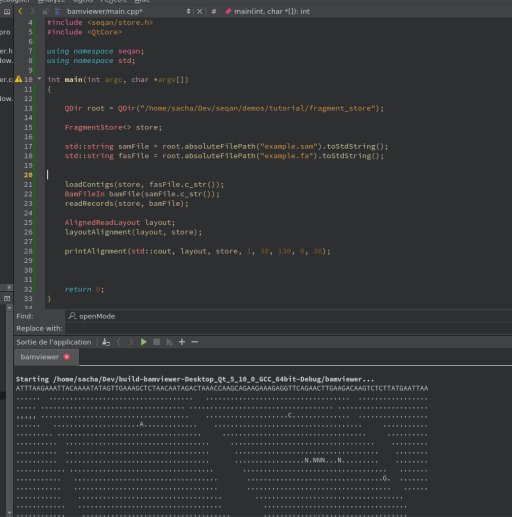This screenshot has height=517, width=512.
Task: Click the 'readRecords(store, bamFile);' line
Action: pyautogui.click(x=127, y=203)
